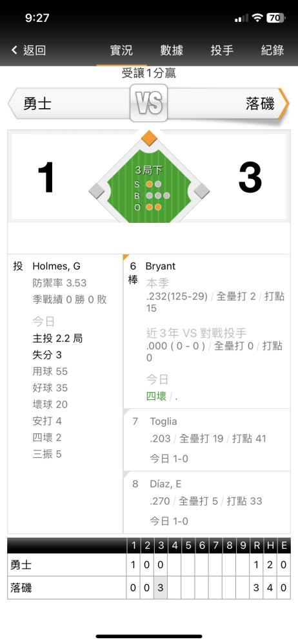Expand the Toglia batter row
Viewport: 298px width, 644px height.
[x=206, y=440]
